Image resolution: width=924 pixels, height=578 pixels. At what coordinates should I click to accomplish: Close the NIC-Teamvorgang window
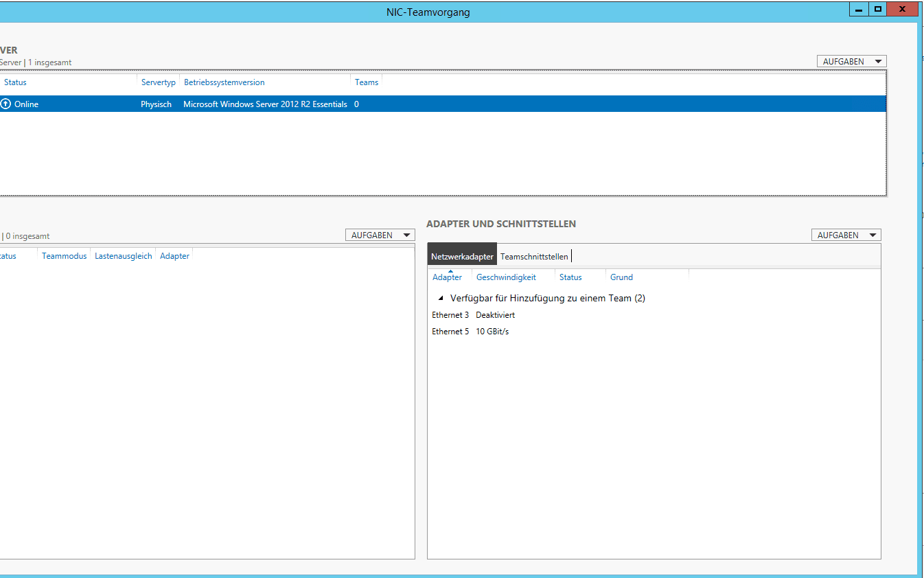point(902,10)
